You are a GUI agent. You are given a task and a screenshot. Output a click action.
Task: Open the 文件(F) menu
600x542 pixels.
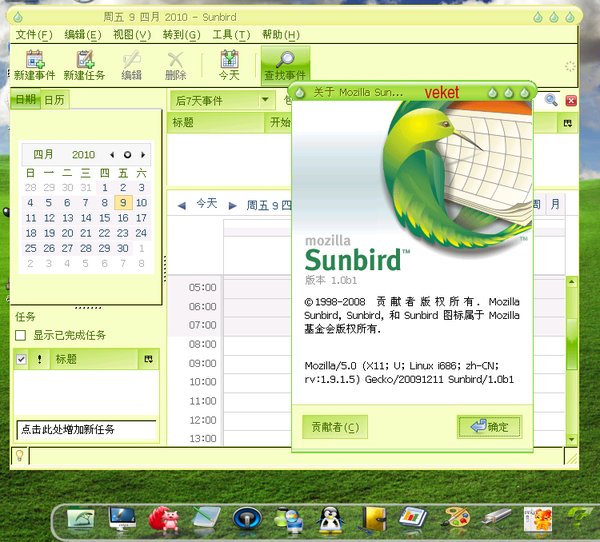(x=34, y=35)
